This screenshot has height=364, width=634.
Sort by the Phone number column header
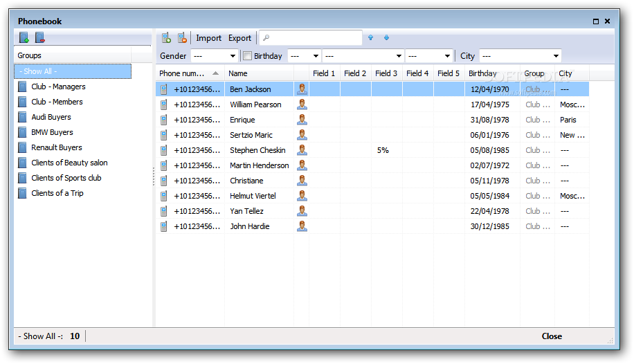tap(190, 73)
